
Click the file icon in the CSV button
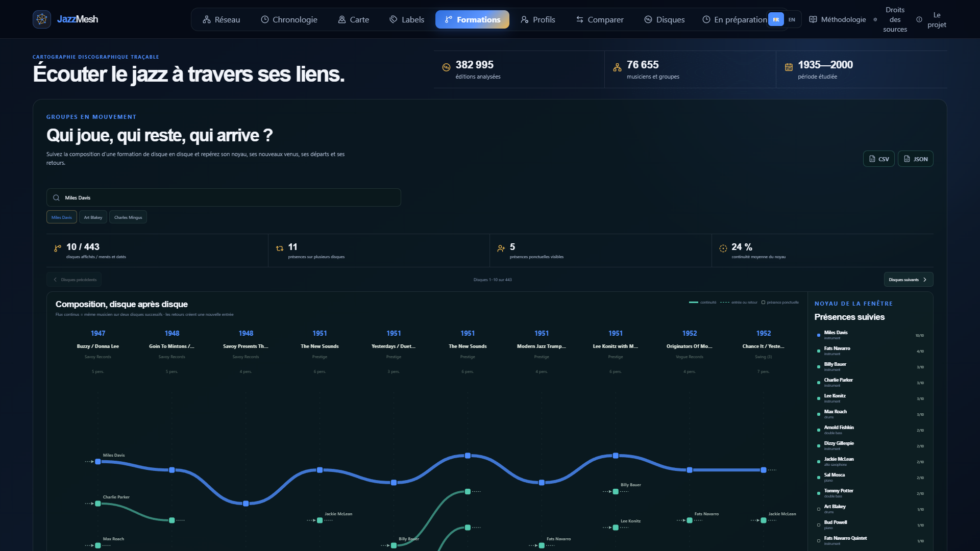click(872, 159)
